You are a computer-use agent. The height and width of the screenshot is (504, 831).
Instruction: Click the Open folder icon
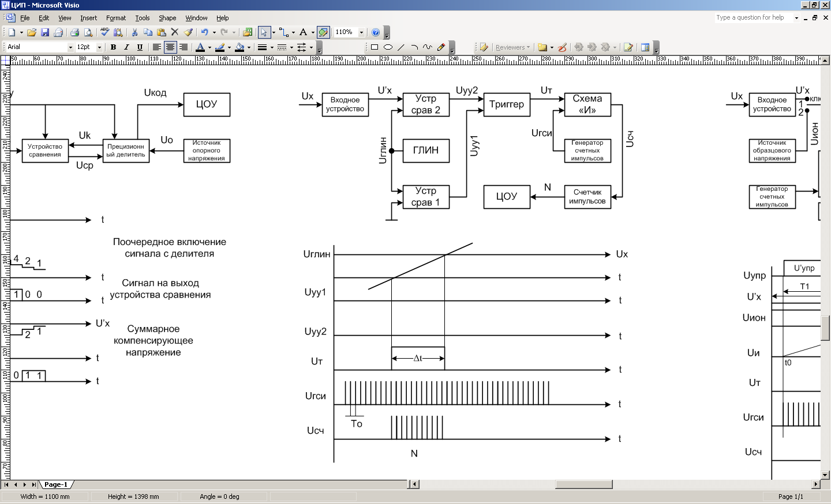pyautogui.click(x=32, y=32)
